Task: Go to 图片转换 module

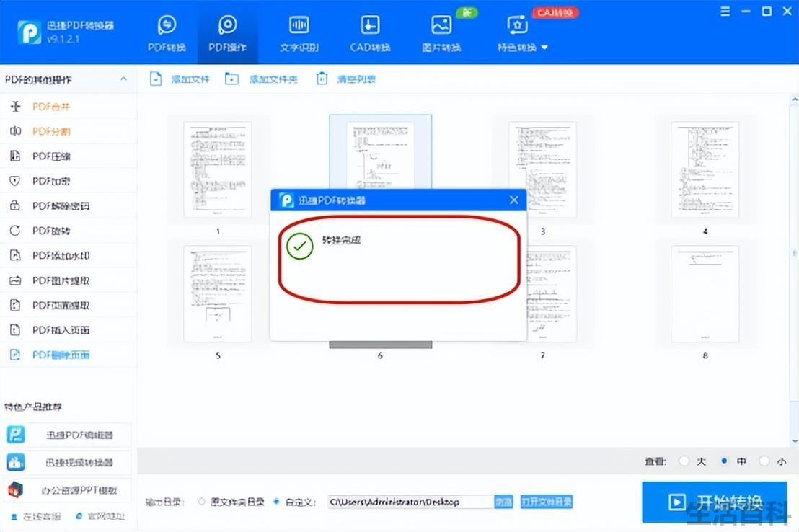Action: click(441, 34)
